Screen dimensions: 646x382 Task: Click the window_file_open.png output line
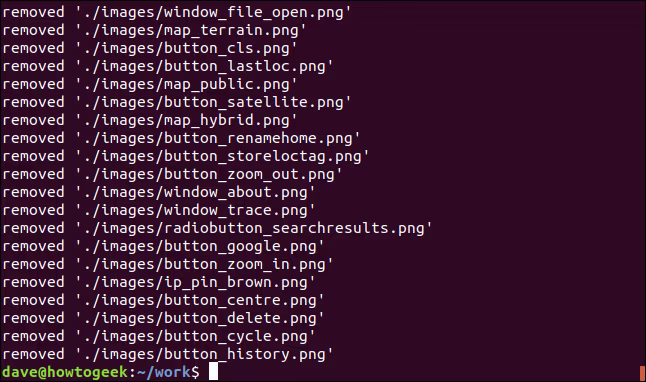176,12
